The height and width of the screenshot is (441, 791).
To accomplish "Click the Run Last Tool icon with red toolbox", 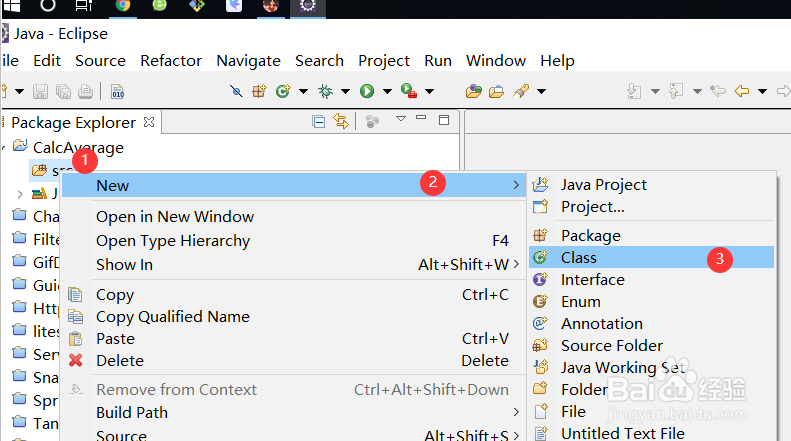I will [409, 91].
